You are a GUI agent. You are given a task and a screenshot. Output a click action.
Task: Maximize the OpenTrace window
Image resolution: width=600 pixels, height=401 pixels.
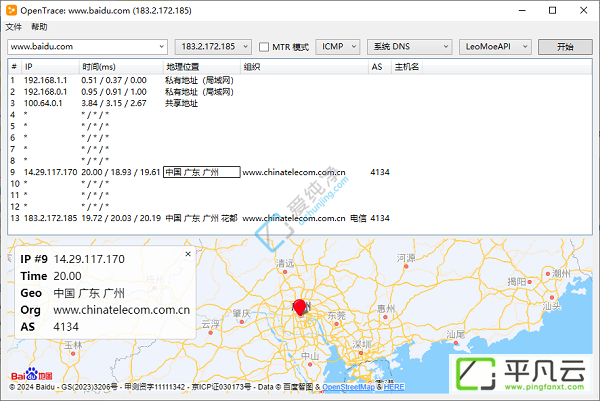(553, 10)
